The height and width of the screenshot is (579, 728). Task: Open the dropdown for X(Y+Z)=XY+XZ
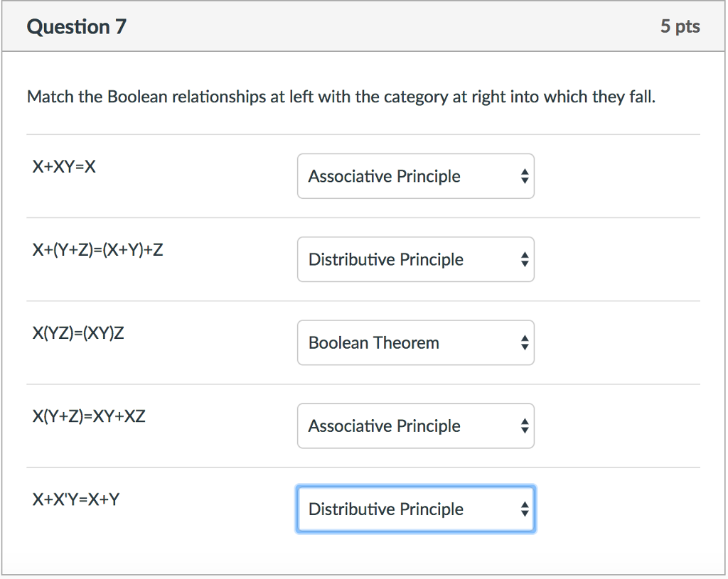click(415, 426)
